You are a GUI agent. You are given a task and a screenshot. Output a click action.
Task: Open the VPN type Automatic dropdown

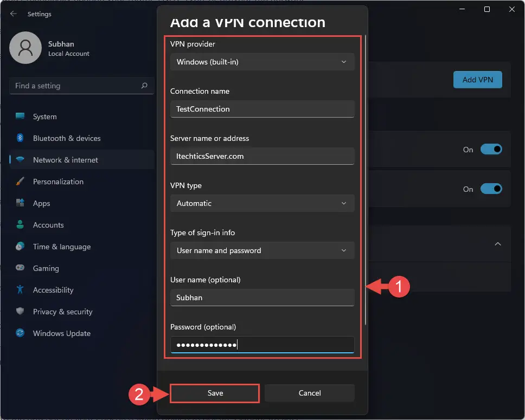pyautogui.click(x=262, y=203)
